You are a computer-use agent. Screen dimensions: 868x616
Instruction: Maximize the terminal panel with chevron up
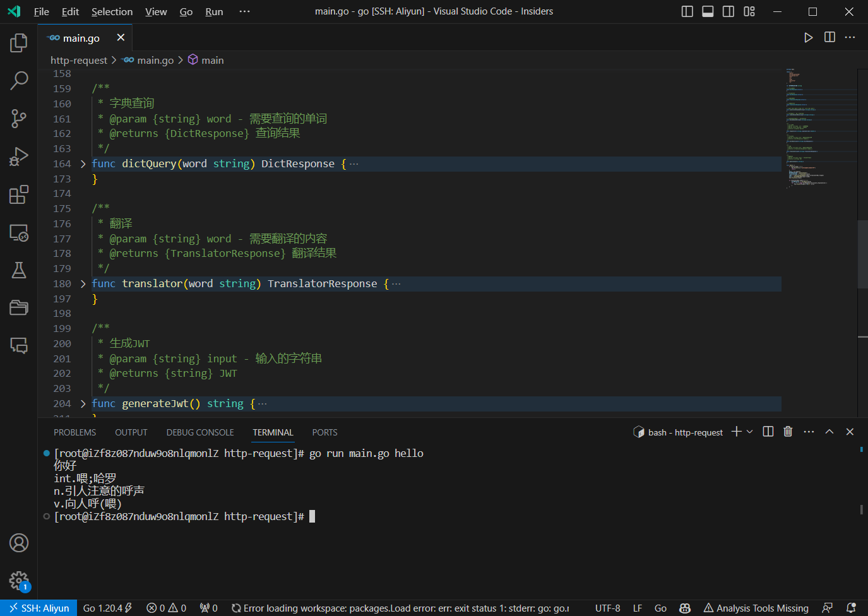[x=829, y=432]
